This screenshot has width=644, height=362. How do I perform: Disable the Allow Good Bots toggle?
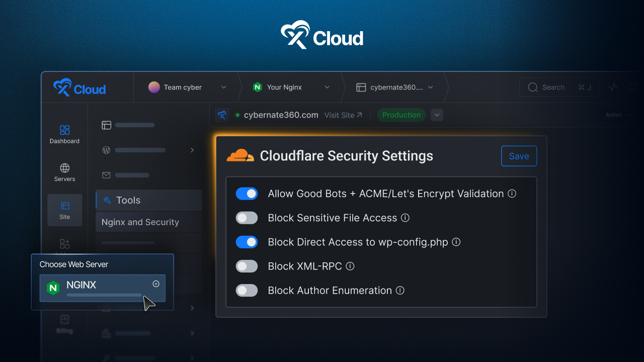pos(247,194)
